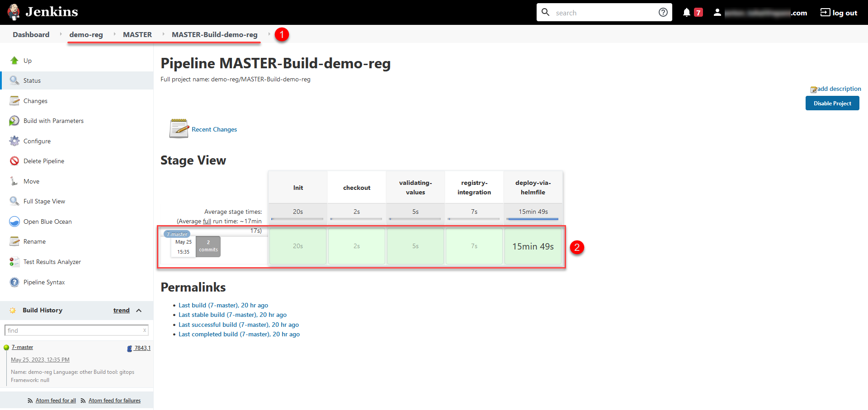Click the Full Stage View magnifier icon

pyautogui.click(x=14, y=201)
